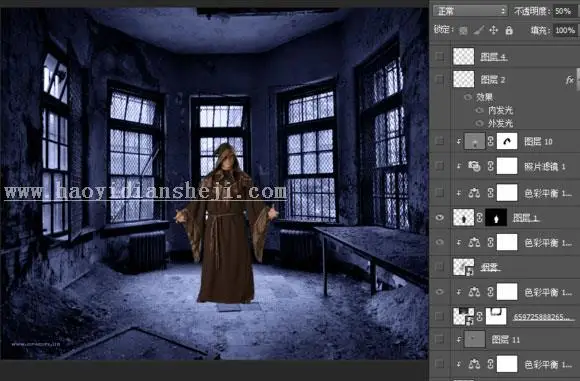Toggle the lock transparent pixels icon

pyautogui.click(x=463, y=31)
